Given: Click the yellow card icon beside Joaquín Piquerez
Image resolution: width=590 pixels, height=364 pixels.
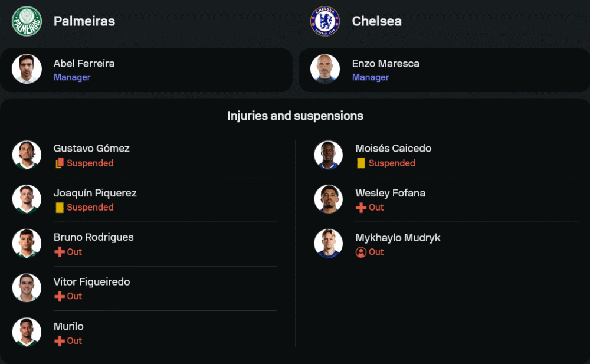Looking at the screenshot, I should coord(60,208).
